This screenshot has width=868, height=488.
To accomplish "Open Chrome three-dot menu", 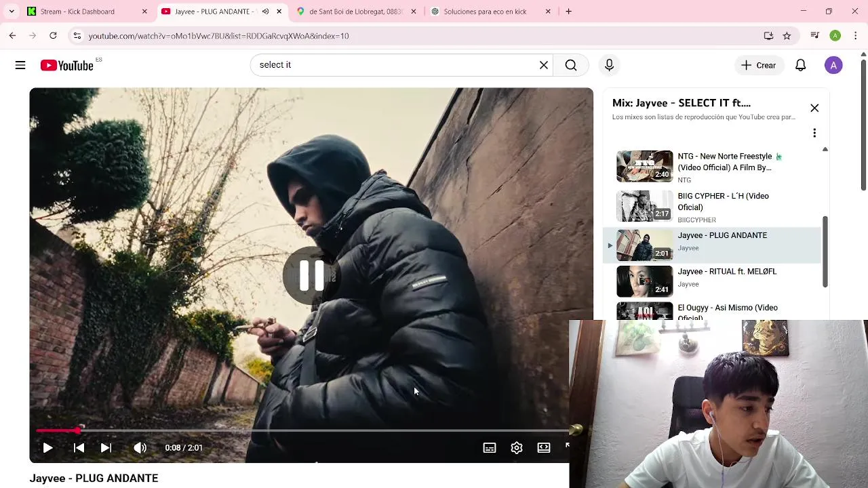I will click(x=856, y=36).
